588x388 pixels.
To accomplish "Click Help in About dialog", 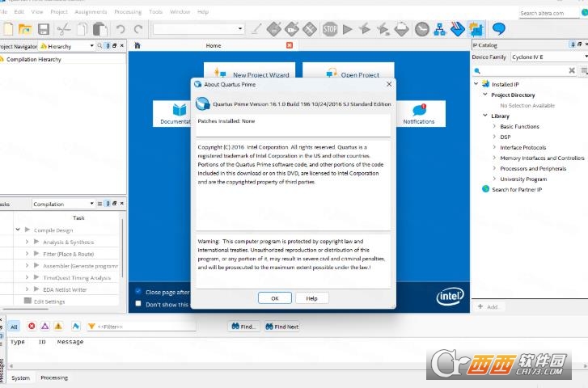I will [x=311, y=298].
